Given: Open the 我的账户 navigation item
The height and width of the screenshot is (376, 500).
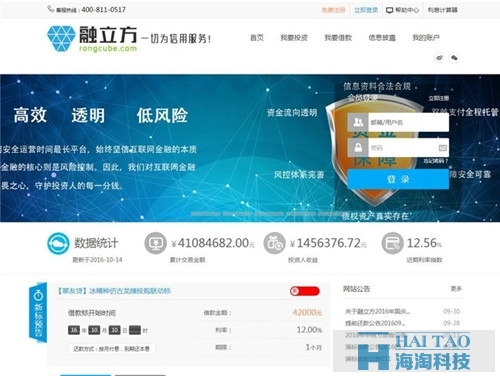Looking at the screenshot, I should 426,38.
